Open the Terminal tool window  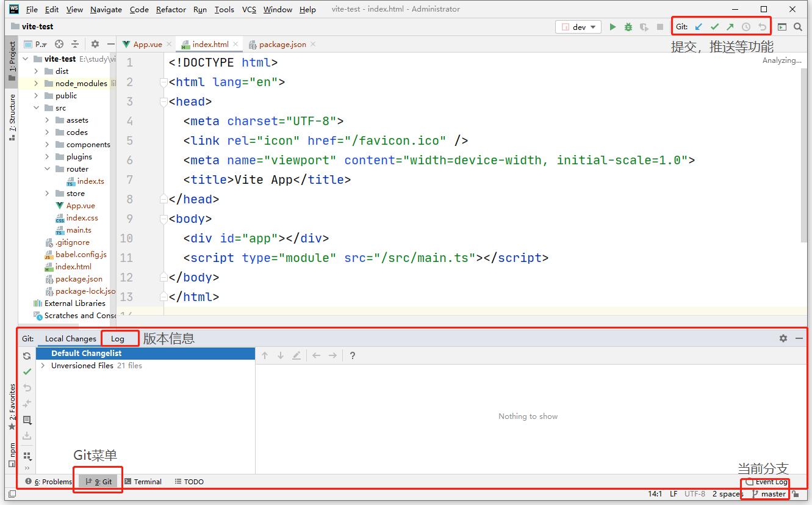point(143,482)
